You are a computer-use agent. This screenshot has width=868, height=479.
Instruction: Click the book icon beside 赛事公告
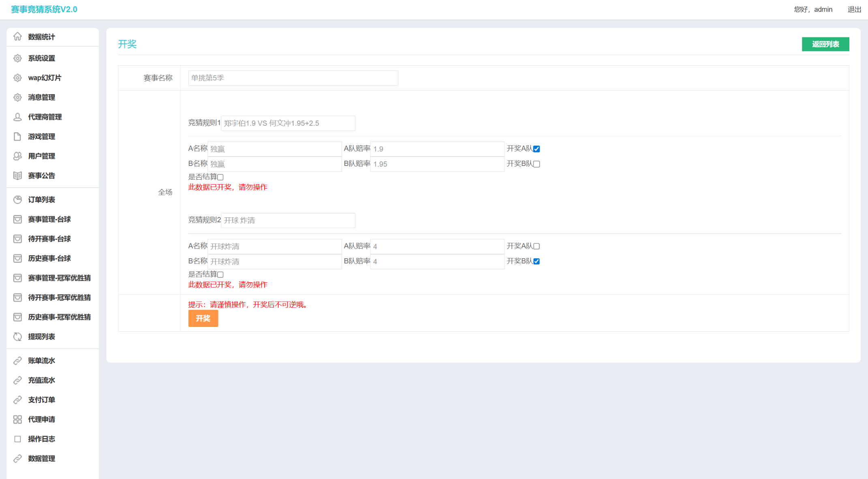(x=17, y=176)
